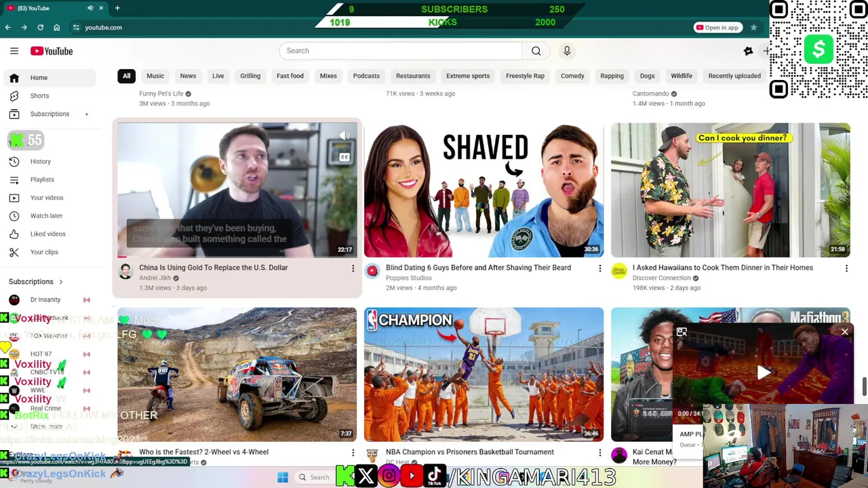Open Poppies Studios channel link
868x488 pixels.
pos(409,278)
